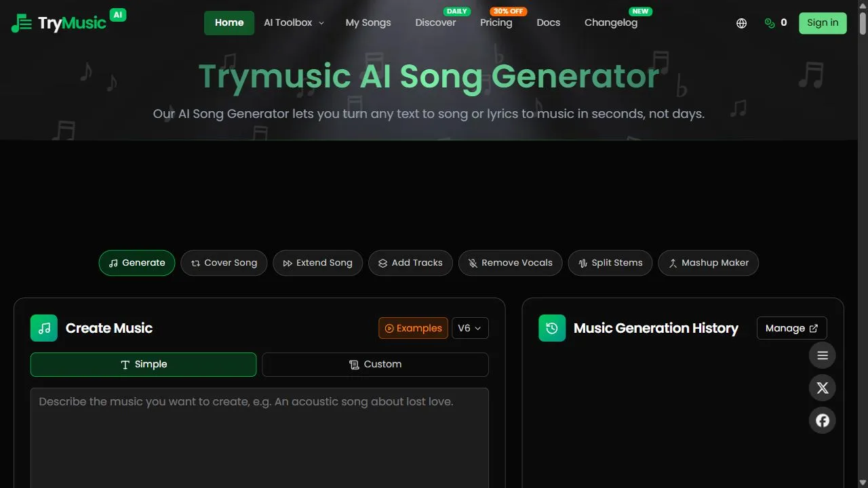Screen dimensions: 868x488
Task: Select the Extend Song tool
Action: pyautogui.click(x=317, y=263)
